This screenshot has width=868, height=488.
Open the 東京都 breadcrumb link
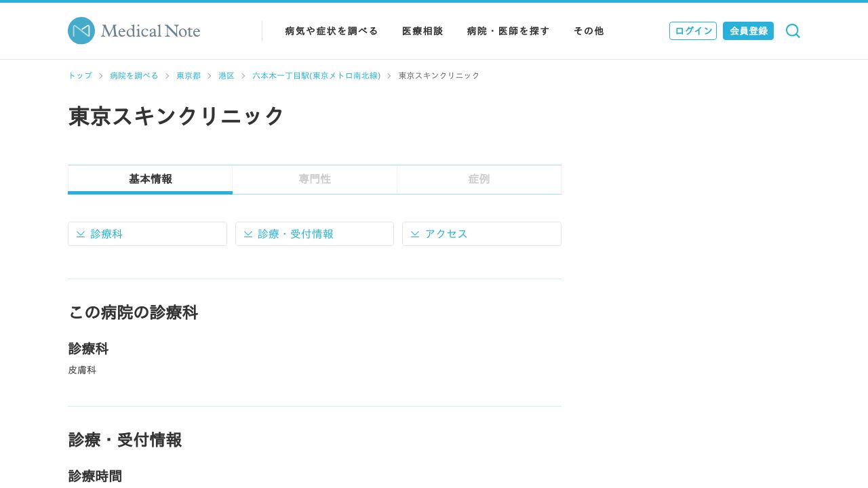pyautogui.click(x=189, y=75)
